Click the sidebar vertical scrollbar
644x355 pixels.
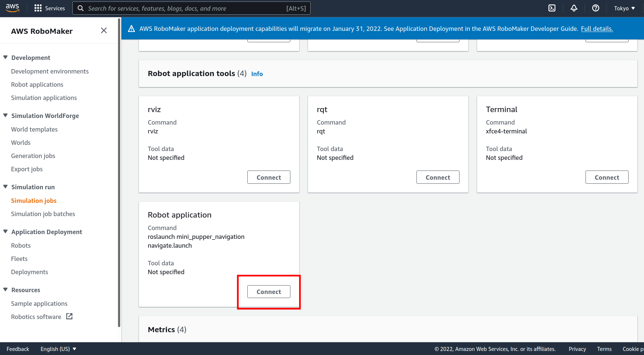[119, 173]
